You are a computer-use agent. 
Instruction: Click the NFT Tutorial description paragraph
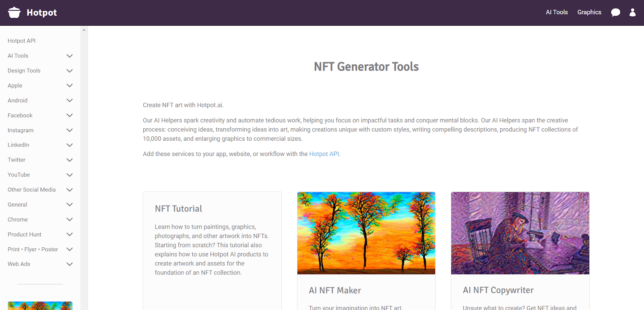click(x=212, y=250)
